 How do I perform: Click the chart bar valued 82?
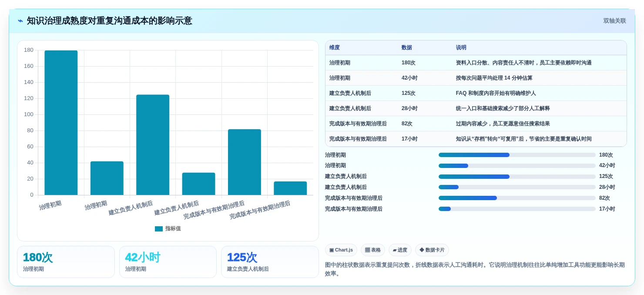[x=245, y=162]
